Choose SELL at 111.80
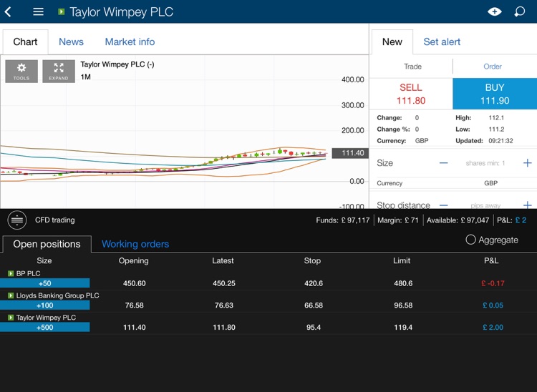 tap(411, 94)
